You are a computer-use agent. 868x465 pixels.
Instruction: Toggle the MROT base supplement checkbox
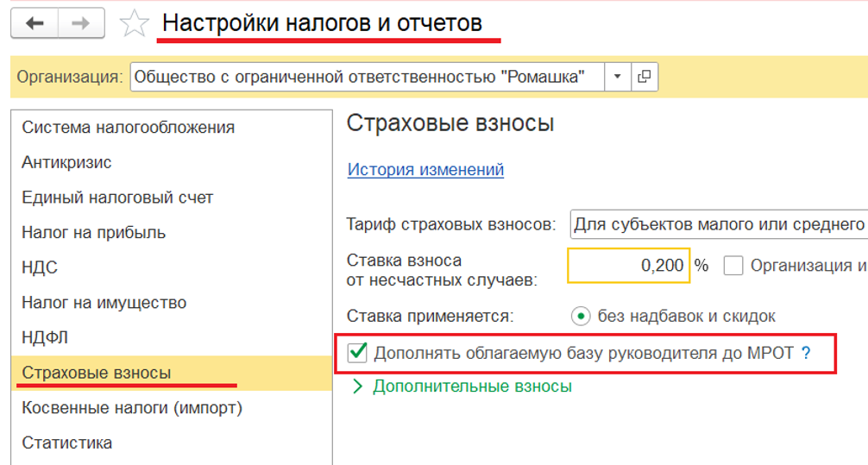tap(356, 352)
